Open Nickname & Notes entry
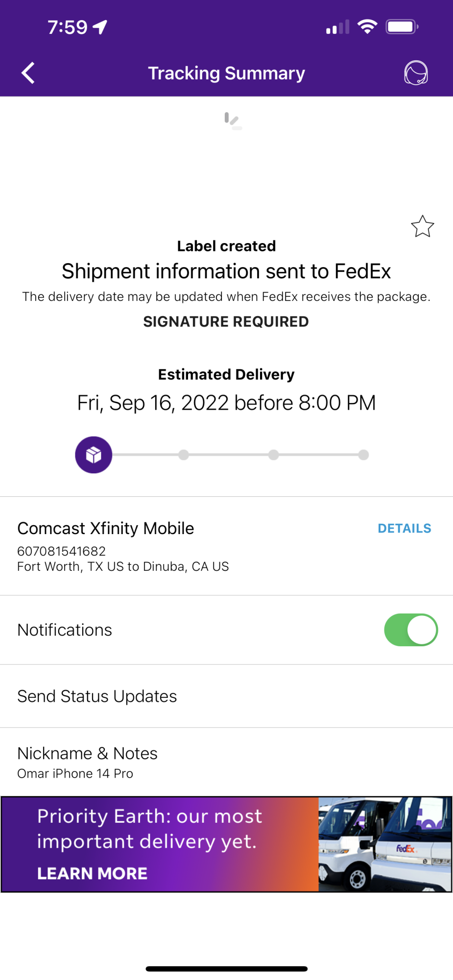 coord(226,762)
